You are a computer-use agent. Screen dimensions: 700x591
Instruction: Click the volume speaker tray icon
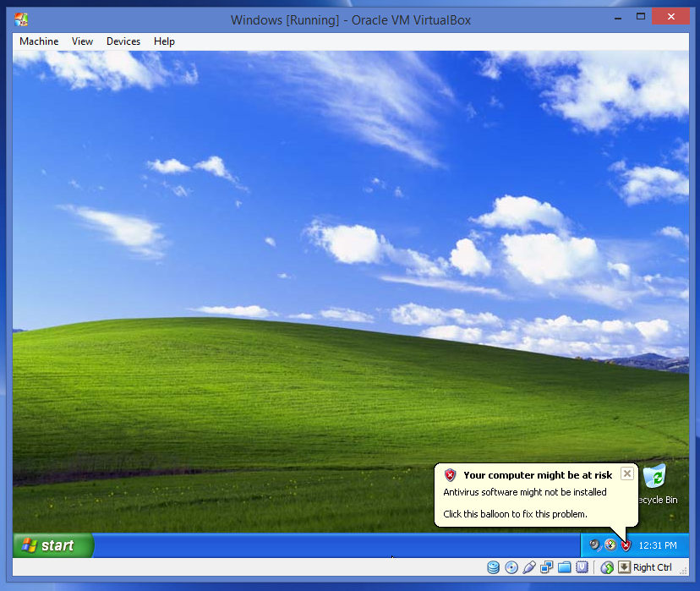pyautogui.click(x=595, y=545)
